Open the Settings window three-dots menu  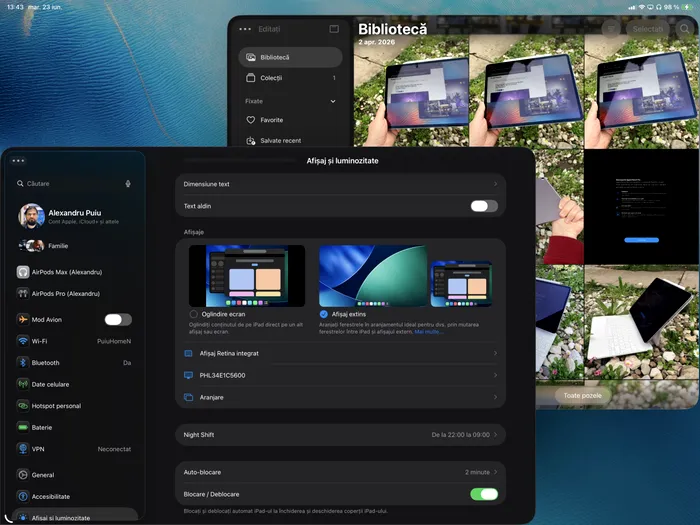(x=18, y=161)
